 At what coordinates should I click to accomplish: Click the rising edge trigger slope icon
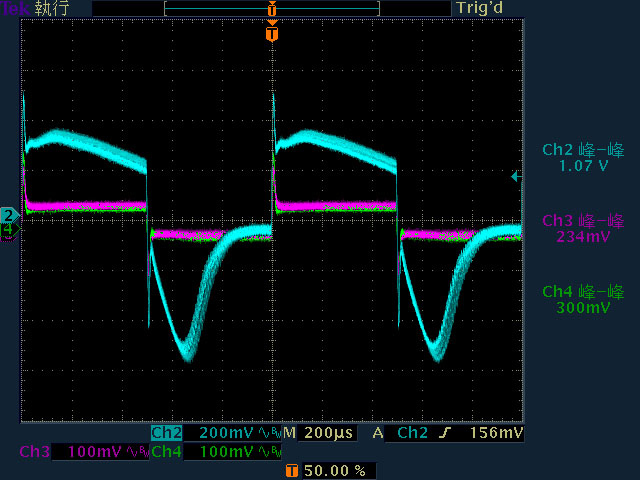pos(445,433)
